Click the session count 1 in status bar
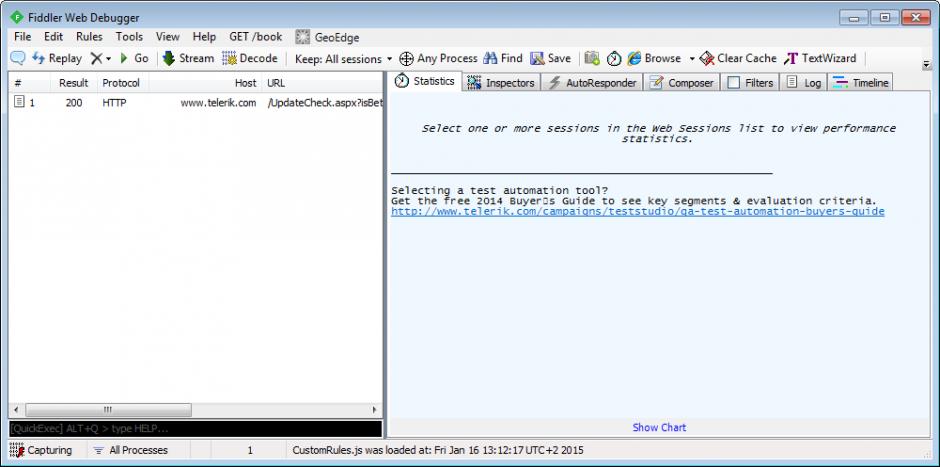 [250, 450]
